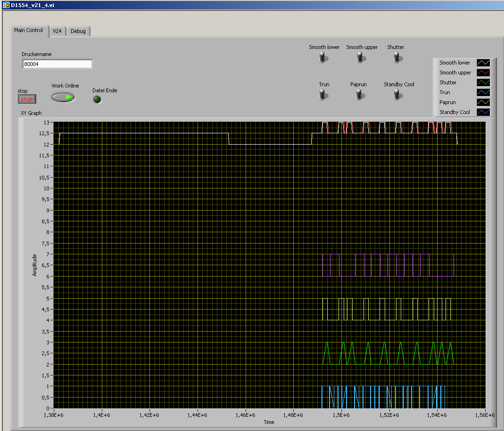Screen dimensions: 504x431
Task: Open the Debug tab
Action: (78, 31)
